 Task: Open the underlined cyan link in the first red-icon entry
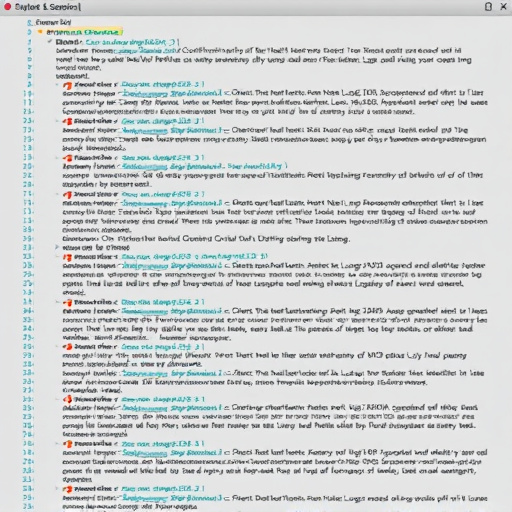coord(171,93)
